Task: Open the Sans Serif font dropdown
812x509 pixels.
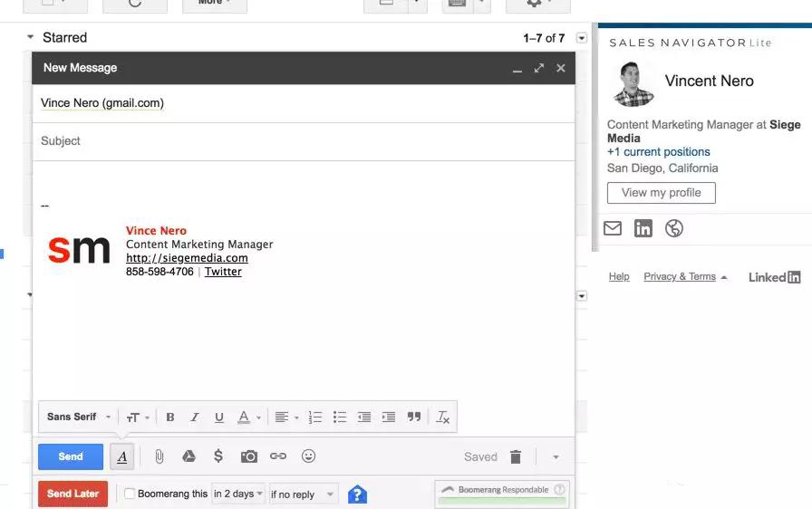Action: click(x=79, y=418)
